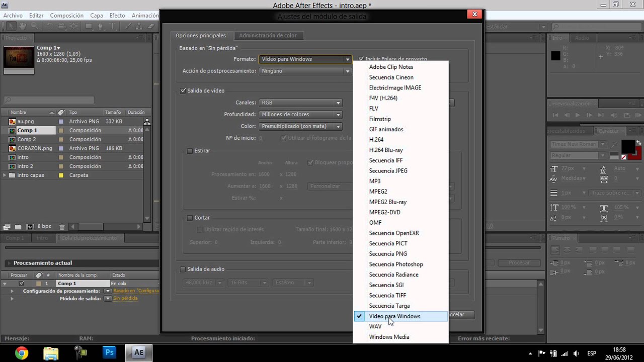The width and height of the screenshot is (644, 362).
Task: Expand Procesamiento actual section
Action: (8, 263)
